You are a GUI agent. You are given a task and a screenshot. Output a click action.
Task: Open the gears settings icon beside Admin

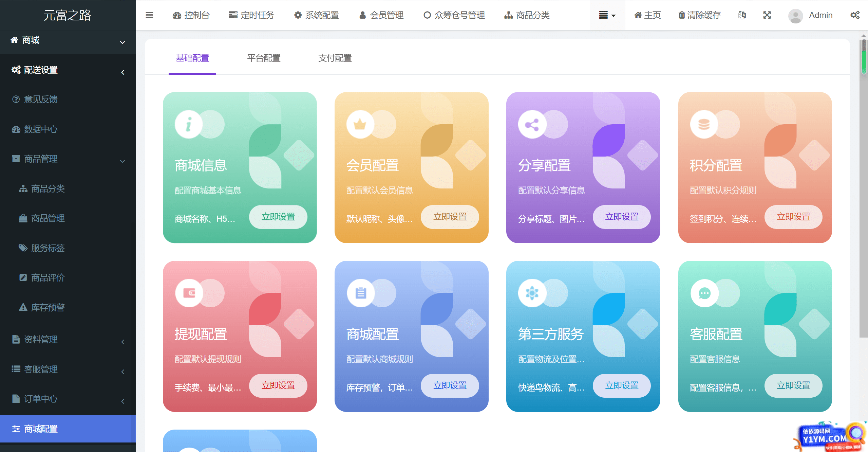click(x=855, y=15)
